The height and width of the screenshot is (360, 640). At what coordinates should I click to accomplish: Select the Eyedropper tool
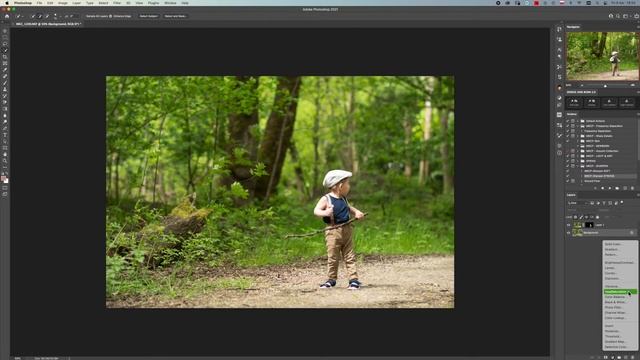(5, 70)
